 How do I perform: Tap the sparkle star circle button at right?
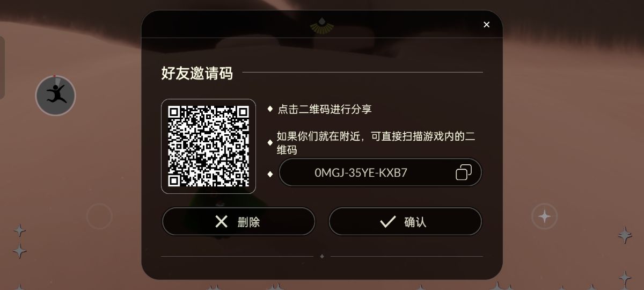pyautogui.click(x=544, y=216)
